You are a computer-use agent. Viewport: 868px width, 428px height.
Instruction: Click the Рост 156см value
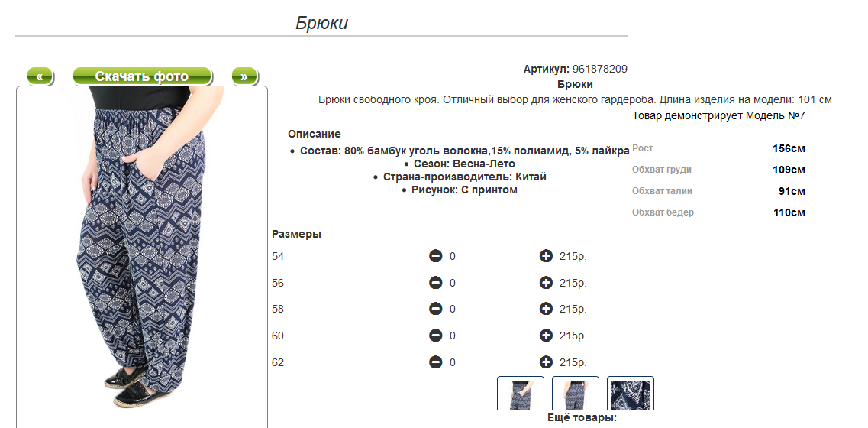coord(789,148)
